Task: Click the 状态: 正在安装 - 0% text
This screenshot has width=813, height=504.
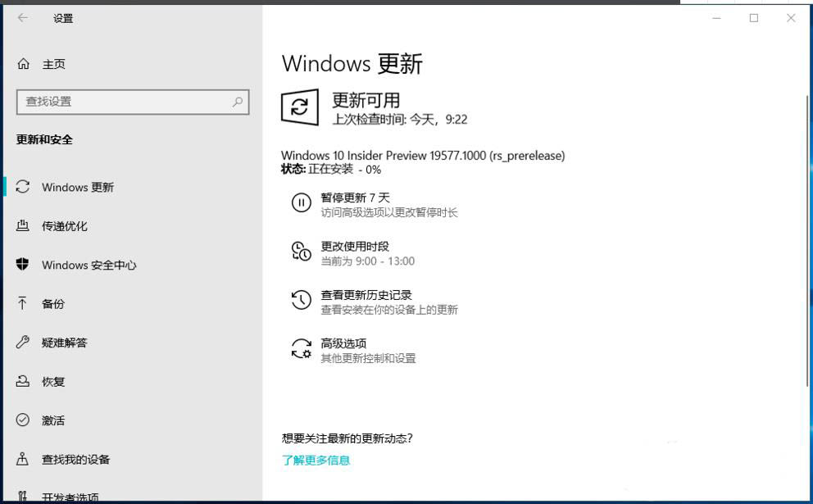Action: point(331,169)
